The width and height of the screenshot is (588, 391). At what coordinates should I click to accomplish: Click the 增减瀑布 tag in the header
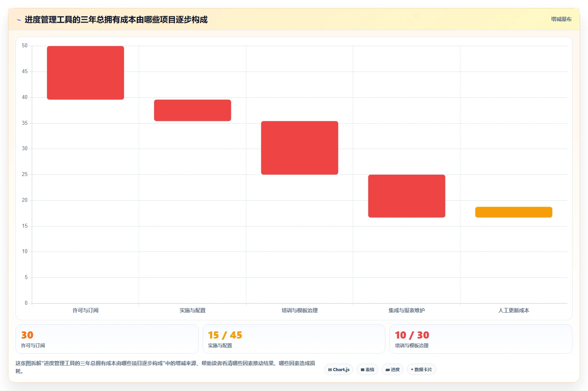pyautogui.click(x=561, y=19)
